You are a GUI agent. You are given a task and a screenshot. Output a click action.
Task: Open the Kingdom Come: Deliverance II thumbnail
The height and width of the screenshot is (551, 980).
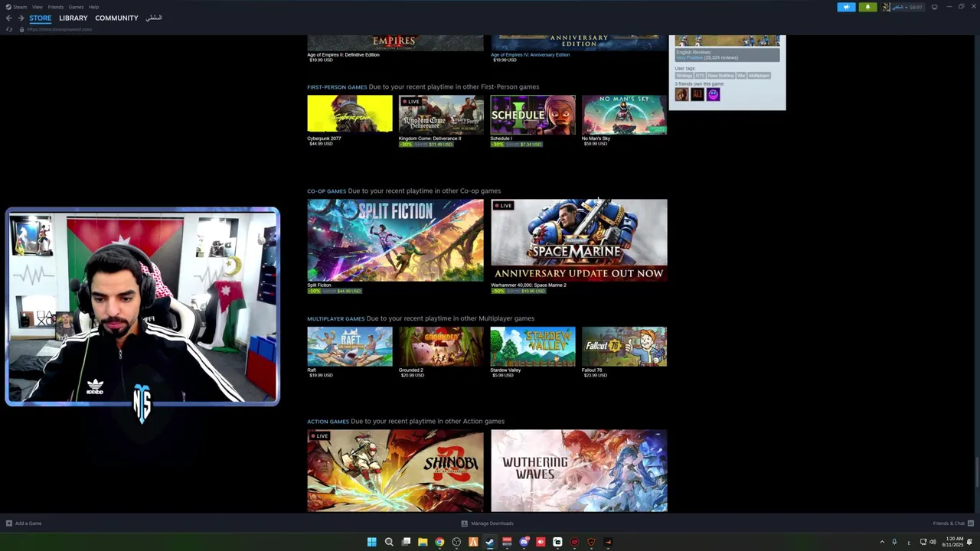441,114
